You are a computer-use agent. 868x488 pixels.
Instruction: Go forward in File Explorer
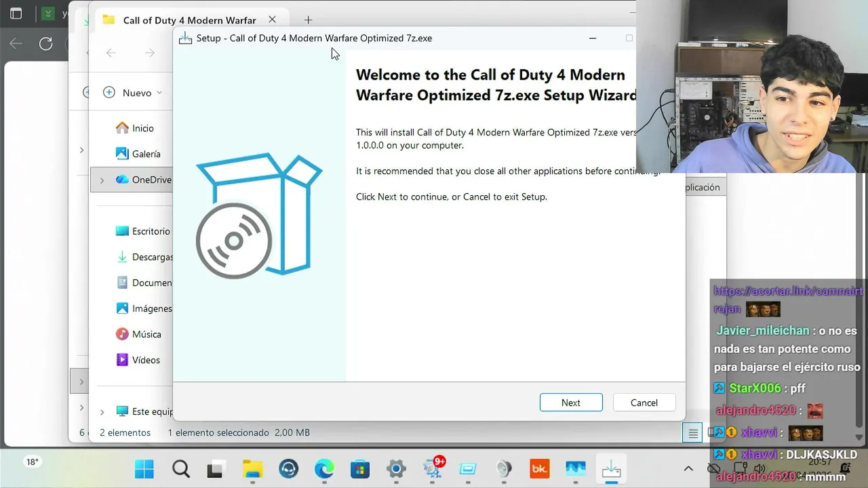click(150, 53)
